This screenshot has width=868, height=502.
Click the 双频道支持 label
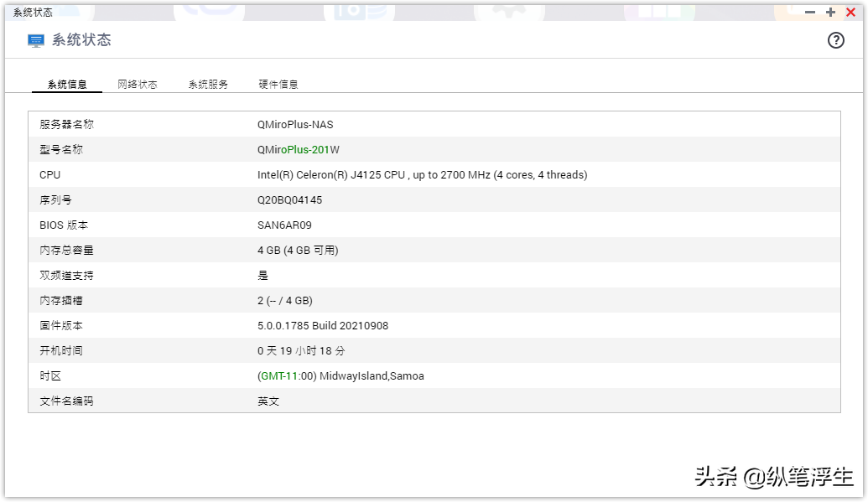(x=66, y=276)
